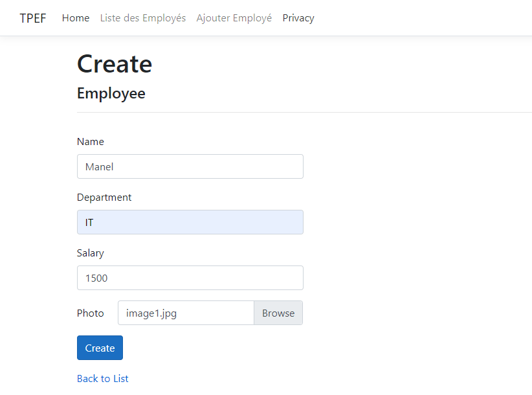
Task: View the Privacy page
Action: [298, 17]
